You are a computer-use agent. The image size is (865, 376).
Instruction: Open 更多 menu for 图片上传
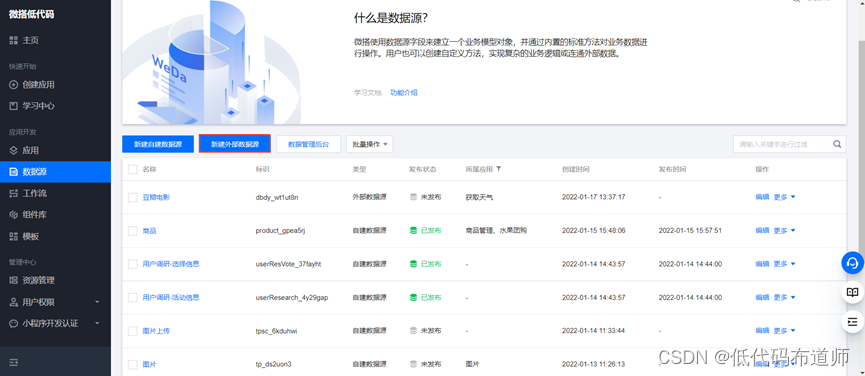(784, 331)
